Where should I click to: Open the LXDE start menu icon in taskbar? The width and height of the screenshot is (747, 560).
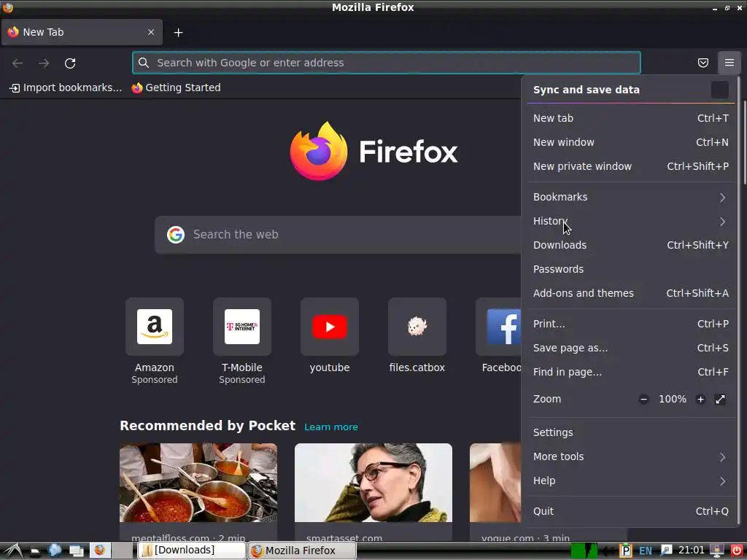[13, 551]
